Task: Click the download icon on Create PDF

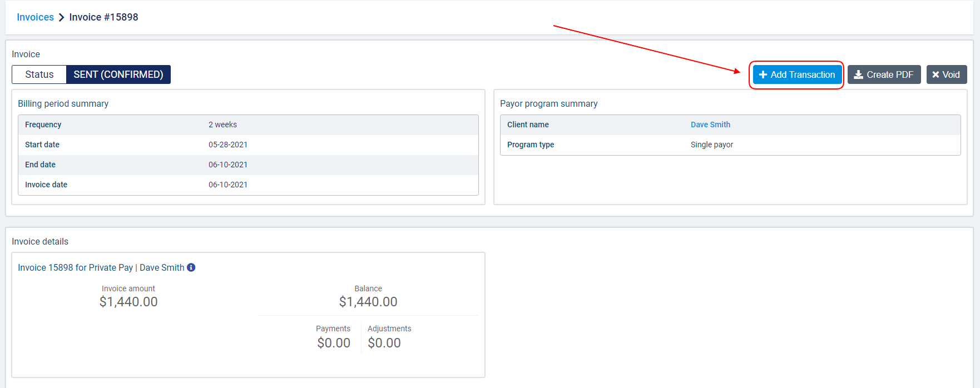Action: click(859, 74)
